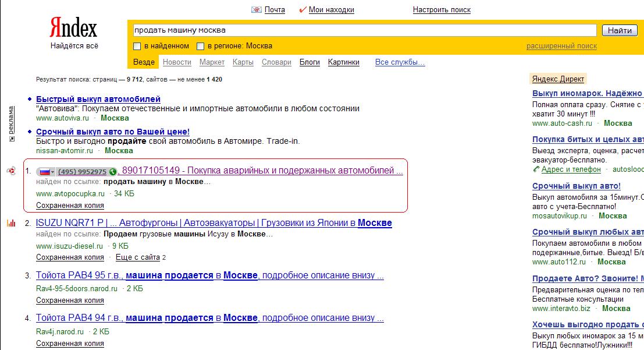Open the Почта link
644x350 pixels.
[275, 9]
